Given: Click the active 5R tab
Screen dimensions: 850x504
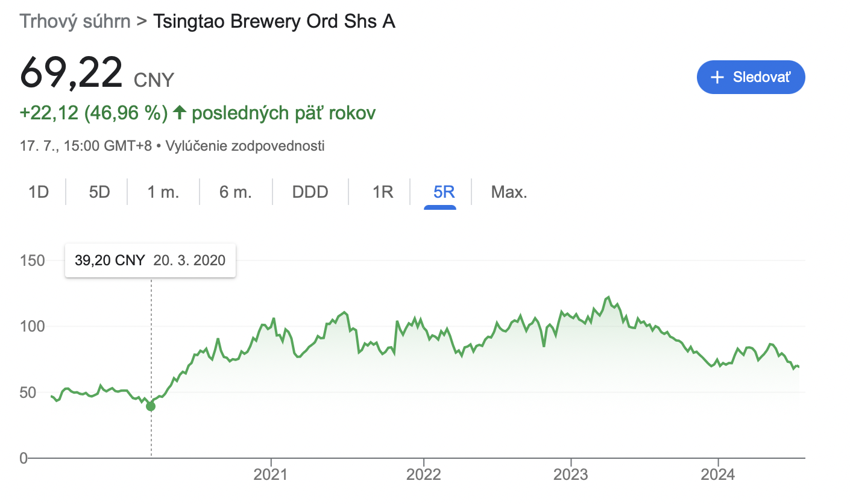Looking at the screenshot, I should tap(444, 192).
